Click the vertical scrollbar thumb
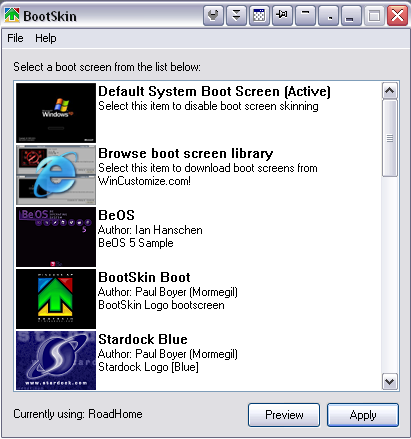This screenshot has width=411, height=439. [390, 138]
